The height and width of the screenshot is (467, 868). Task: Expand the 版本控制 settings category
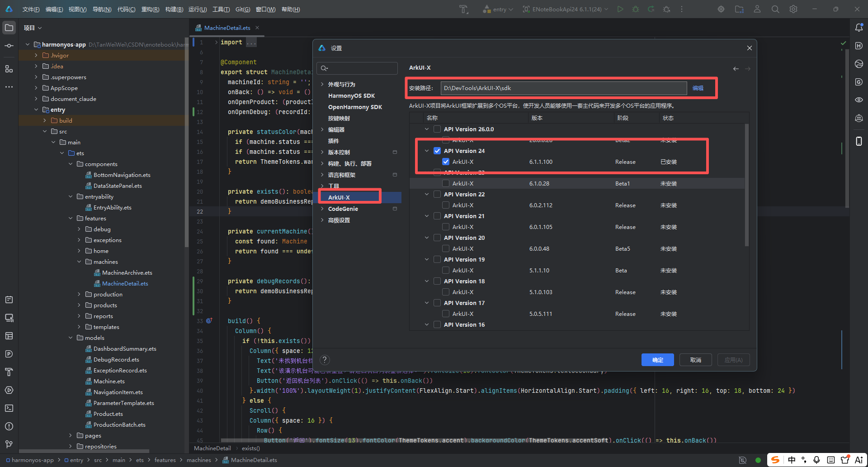pyautogui.click(x=322, y=152)
